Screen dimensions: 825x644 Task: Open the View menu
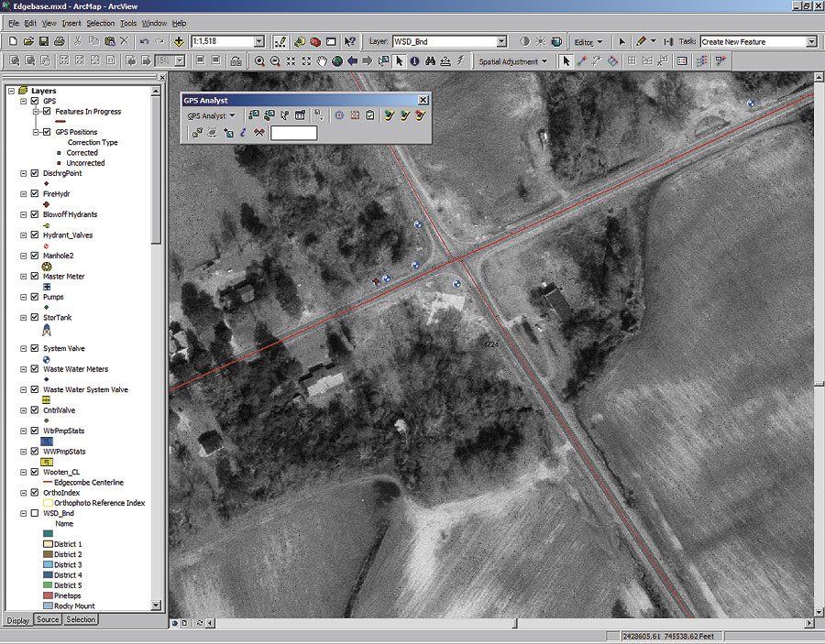[x=49, y=23]
